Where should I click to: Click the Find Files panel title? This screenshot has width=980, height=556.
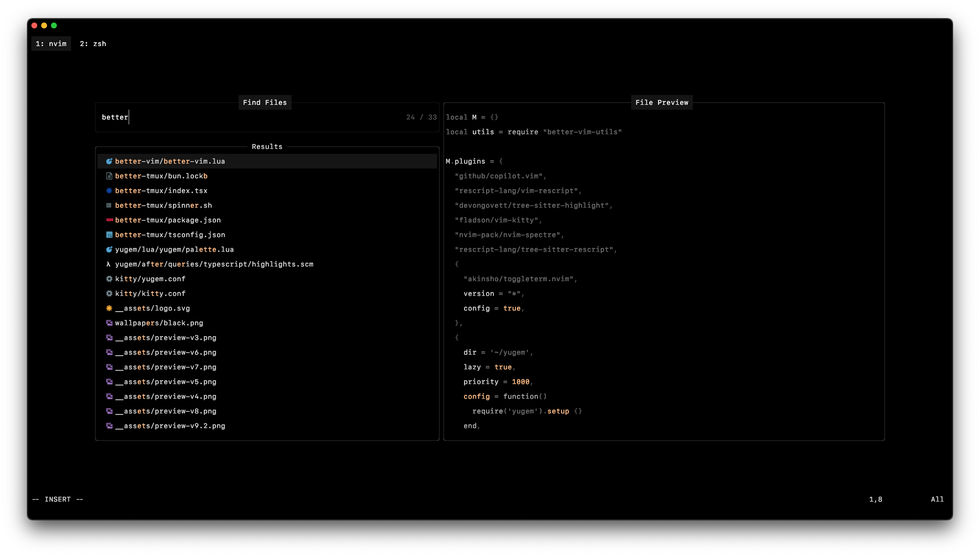pyautogui.click(x=265, y=102)
